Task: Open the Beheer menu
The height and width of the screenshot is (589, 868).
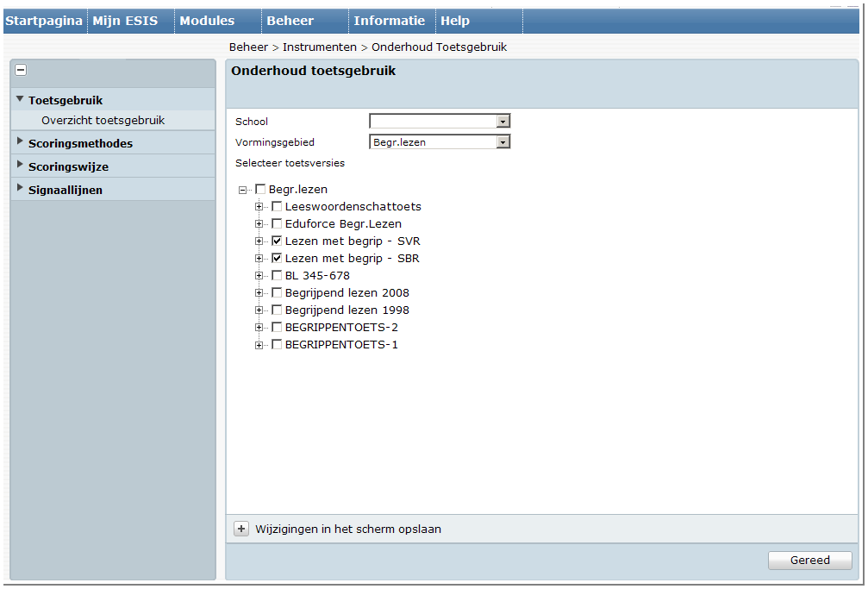Action: pyautogui.click(x=305, y=21)
